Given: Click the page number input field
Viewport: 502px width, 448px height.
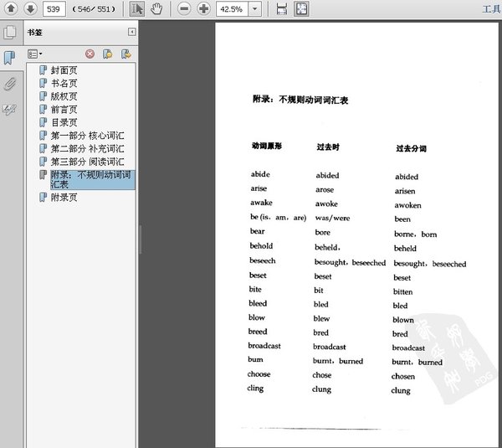Looking at the screenshot, I should (55, 9).
